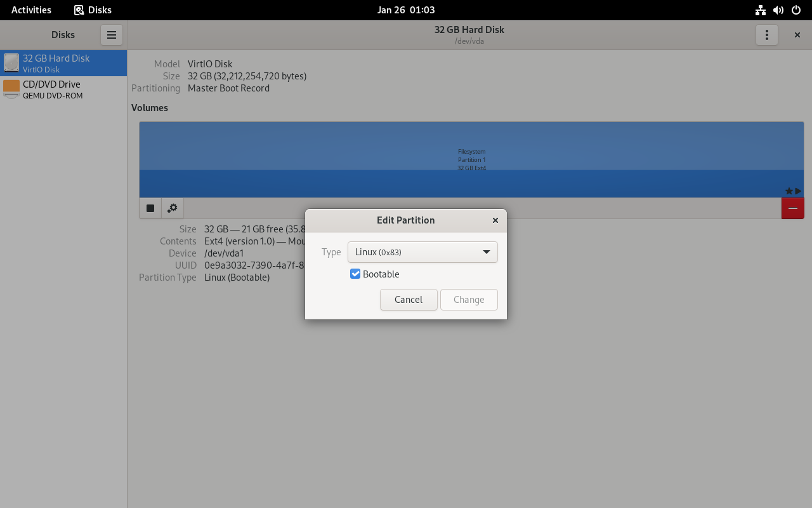This screenshot has width=812, height=508.
Task: Uncheck the Bootable checkbox
Action: [x=355, y=274]
